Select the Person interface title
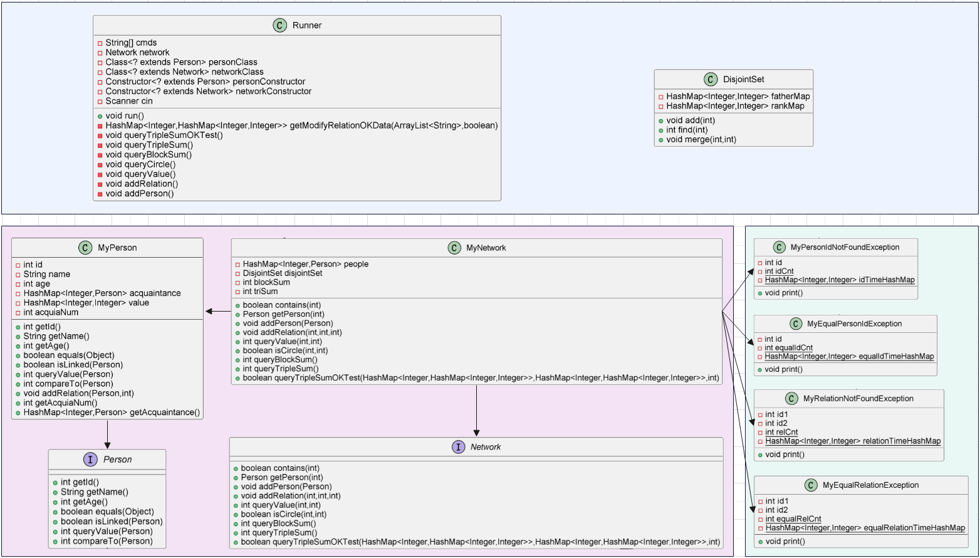Screen dimensions: 980x558 [117, 460]
